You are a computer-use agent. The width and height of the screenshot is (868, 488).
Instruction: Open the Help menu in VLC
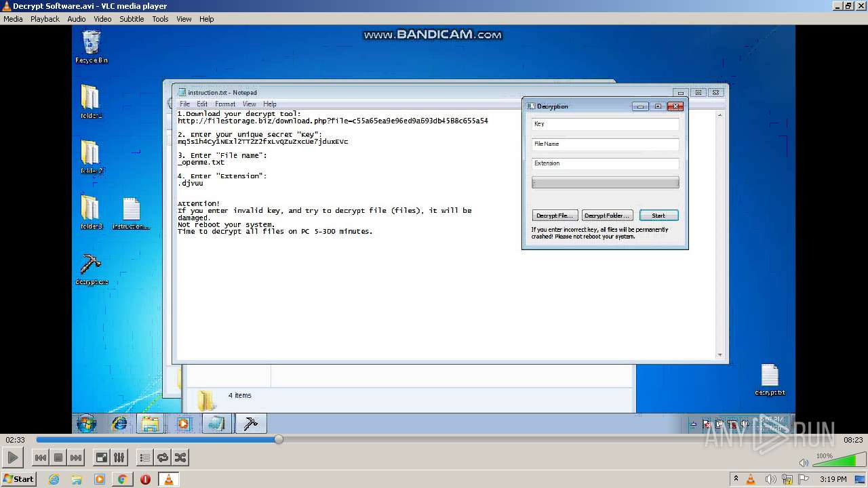click(x=207, y=19)
